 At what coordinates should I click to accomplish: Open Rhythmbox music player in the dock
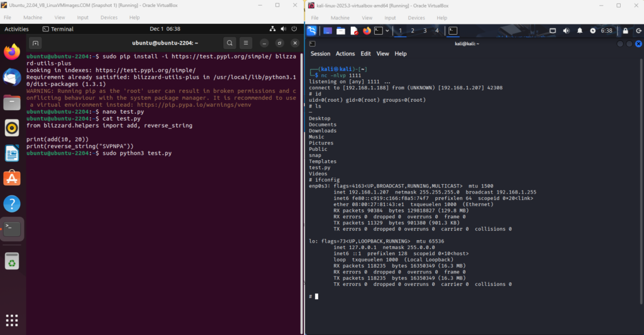click(x=12, y=128)
